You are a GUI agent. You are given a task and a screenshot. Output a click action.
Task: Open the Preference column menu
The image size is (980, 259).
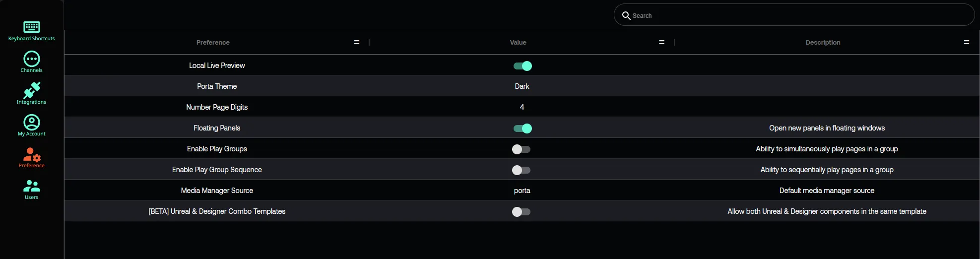click(356, 42)
